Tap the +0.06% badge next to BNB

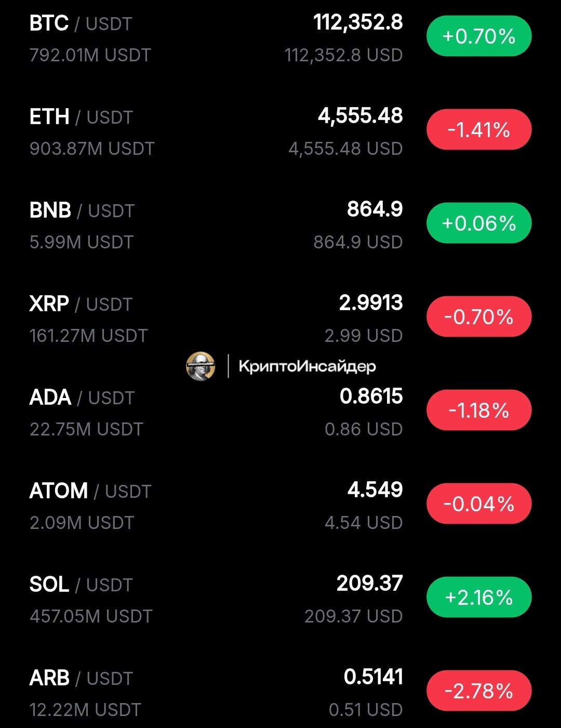pos(479,223)
